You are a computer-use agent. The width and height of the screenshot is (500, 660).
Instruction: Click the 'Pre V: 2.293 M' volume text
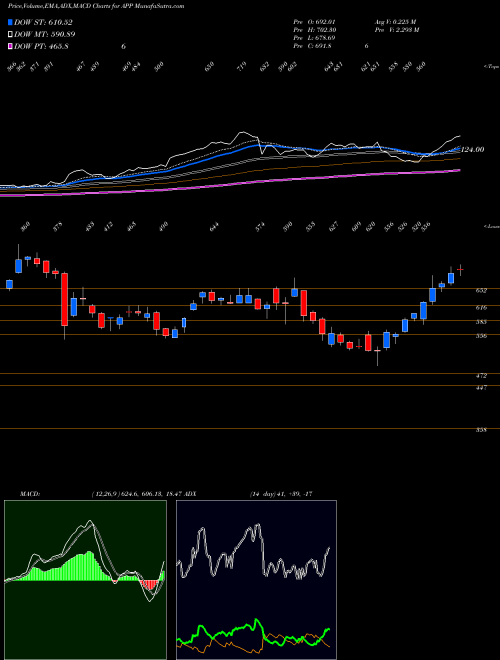tap(397, 30)
